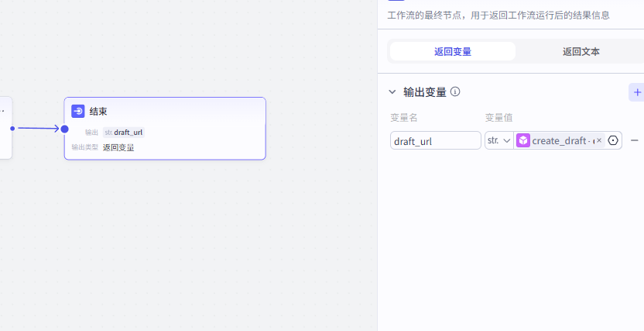Remove the draft_url row with minus icon
Image resolution: width=644 pixels, height=331 pixels.
[x=634, y=140]
